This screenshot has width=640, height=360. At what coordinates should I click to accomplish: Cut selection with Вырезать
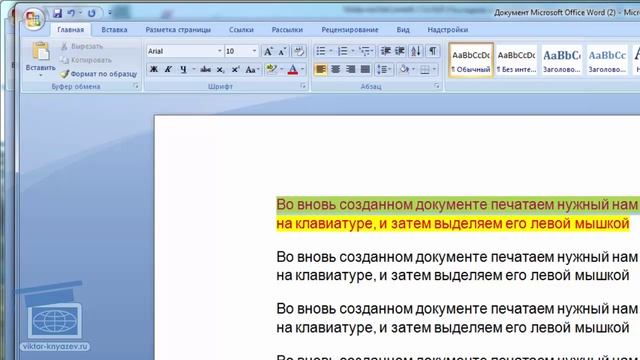82,46
